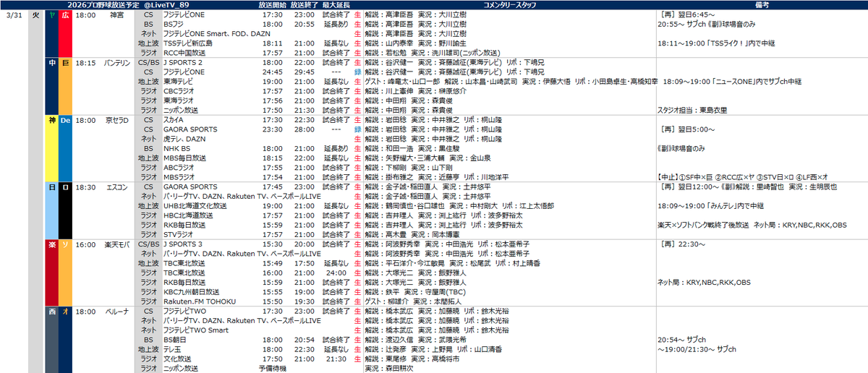Click the orange '巨' team cell

pos(64,85)
